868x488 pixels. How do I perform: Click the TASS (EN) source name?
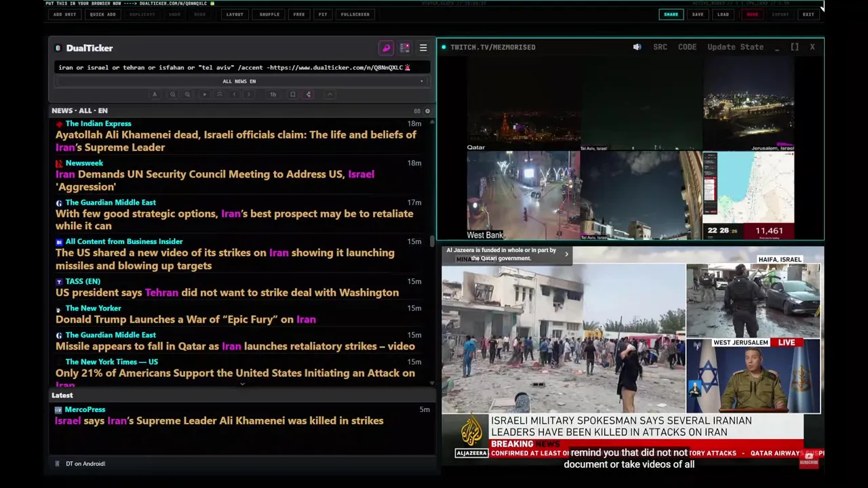pyautogui.click(x=83, y=281)
